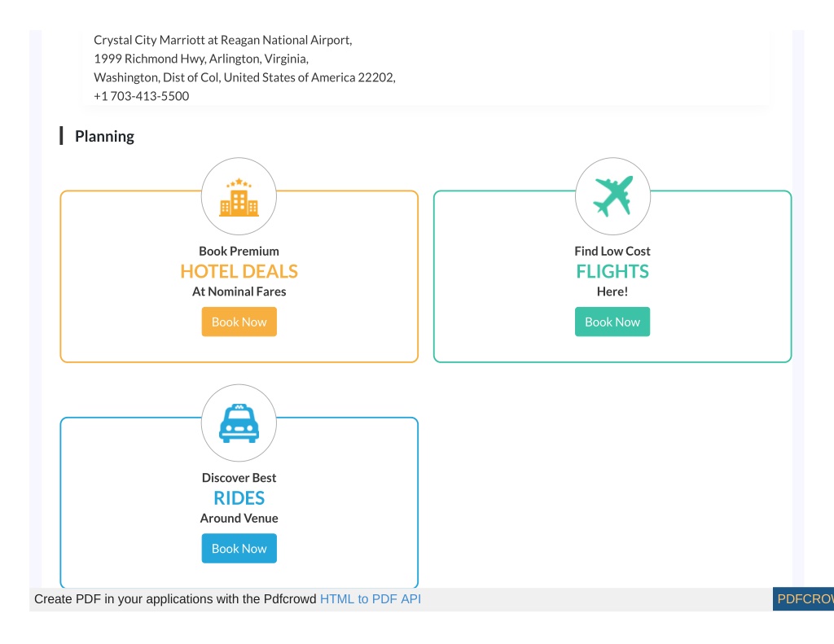
Task: Book Now for rides around venue
Action: point(239,548)
